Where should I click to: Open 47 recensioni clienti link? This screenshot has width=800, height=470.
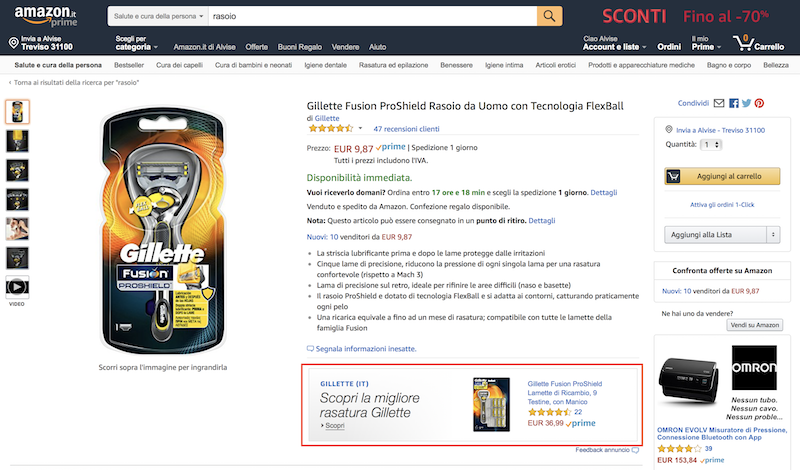pyautogui.click(x=406, y=129)
